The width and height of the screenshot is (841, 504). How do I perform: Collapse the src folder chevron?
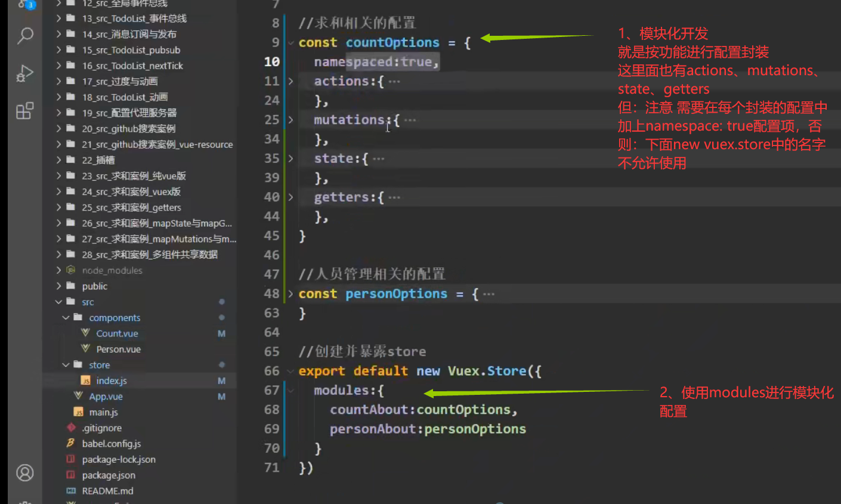pyautogui.click(x=58, y=302)
